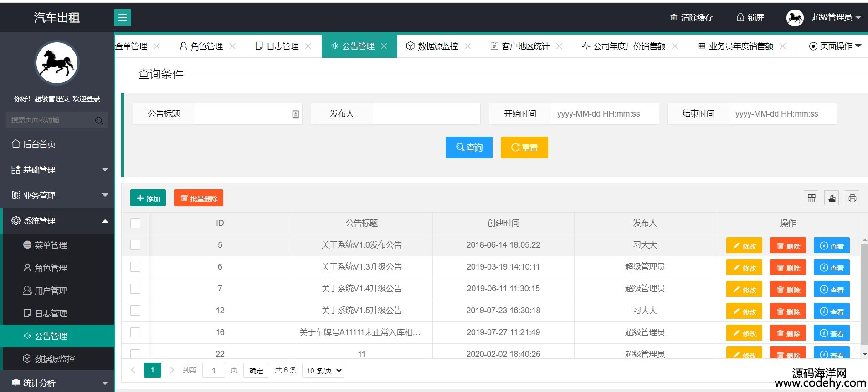
Task: Toggle the sidebar with the hamburger menu icon
Action: [123, 18]
